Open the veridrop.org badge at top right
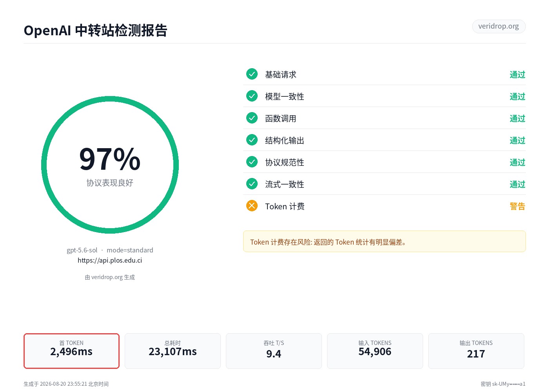Viewport: 549px width, 392px height. click(499, 26)
